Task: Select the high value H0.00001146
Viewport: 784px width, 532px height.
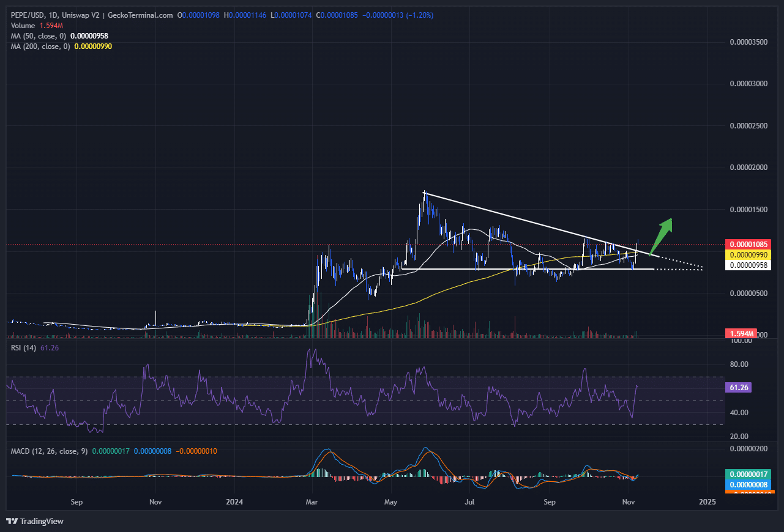Action: tap(245, 15)
